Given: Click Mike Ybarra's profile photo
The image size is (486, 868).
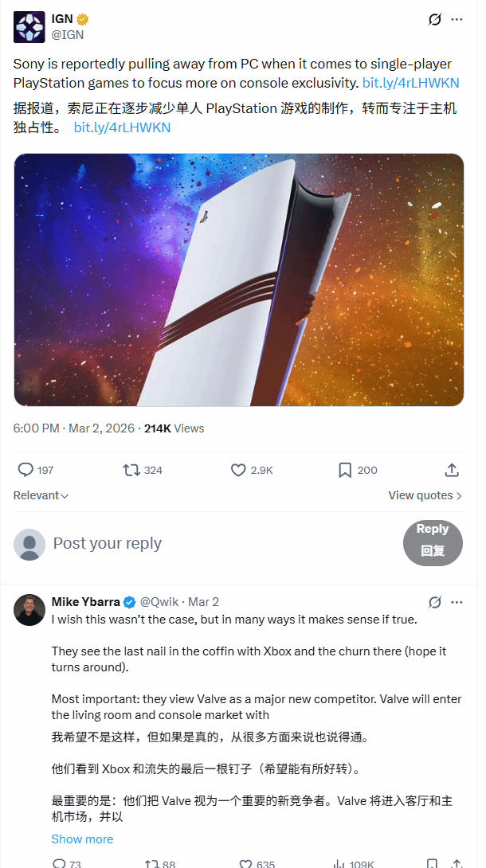Looking at the screenshot, I should point(29,610).
